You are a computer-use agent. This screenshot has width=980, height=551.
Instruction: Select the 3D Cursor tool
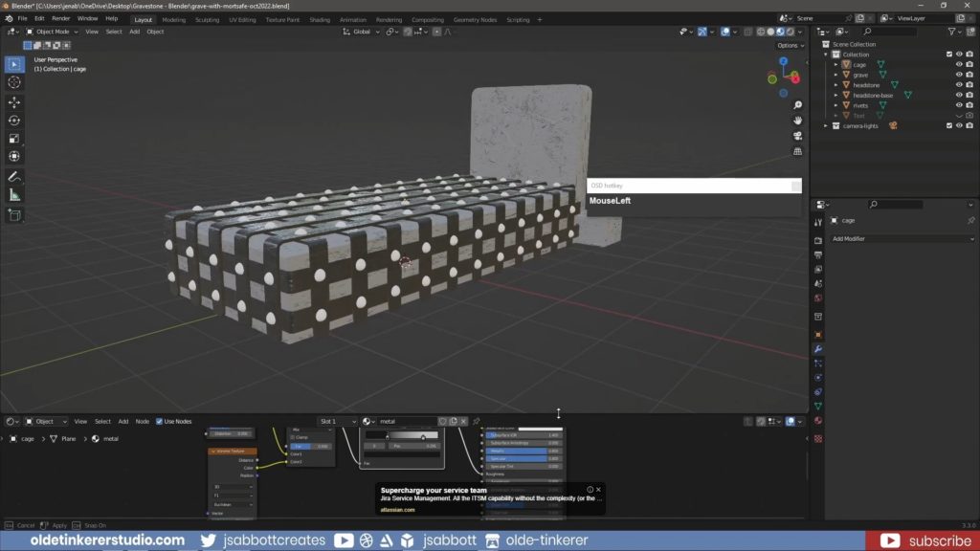pyautogui.click(x=14, y=82)
